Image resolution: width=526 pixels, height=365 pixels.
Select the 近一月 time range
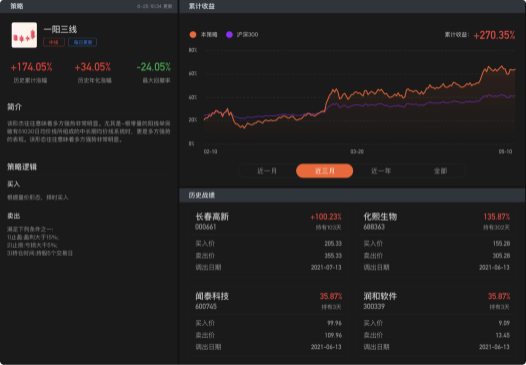point(267,171)
